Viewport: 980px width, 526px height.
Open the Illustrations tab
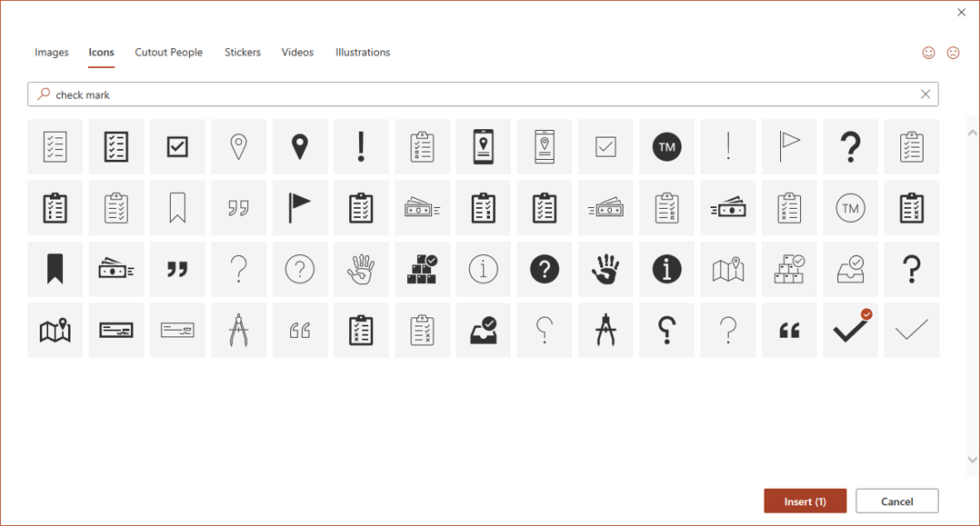[x=363, y=52]
